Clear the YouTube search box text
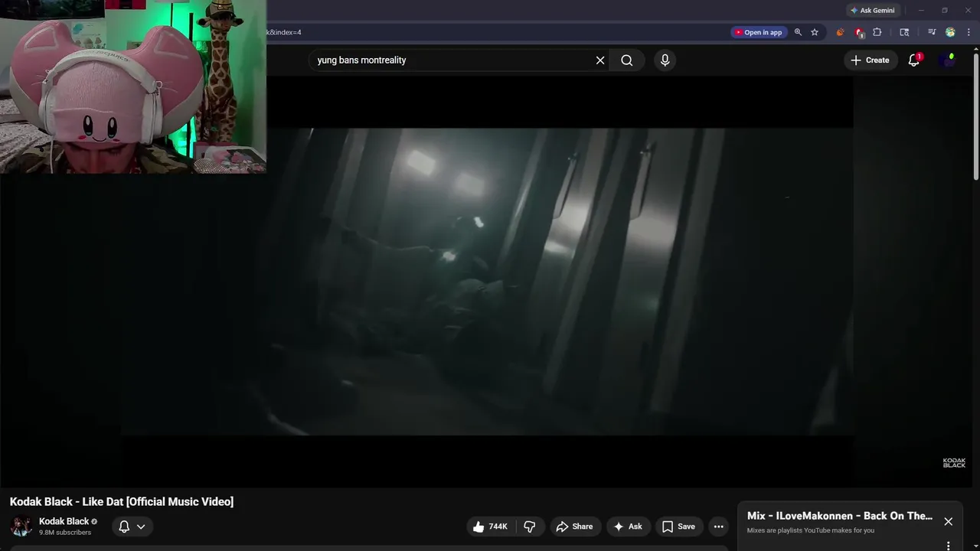The height and width of the screenshot is (551, 980). [x=600, y=60]
